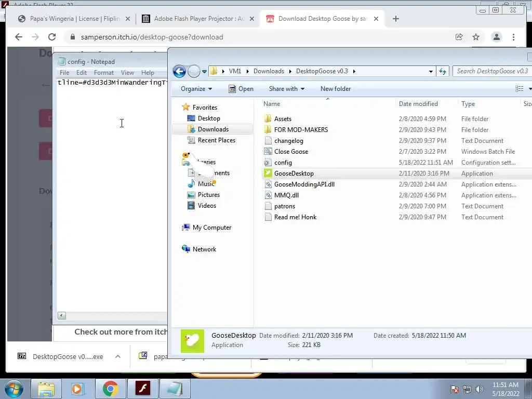
Task: Click VM1 in the address breadcrumb
Action: 235,71
